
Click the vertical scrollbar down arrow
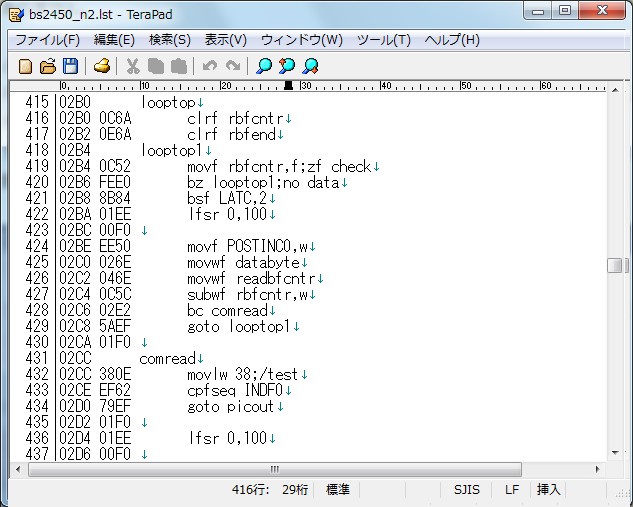[615, 453]
